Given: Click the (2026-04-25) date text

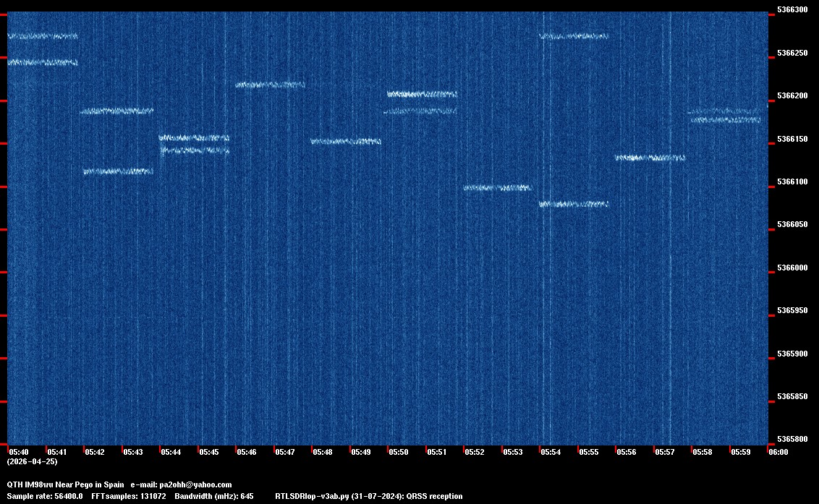Looking at the screenshot, I should [32, 461].
